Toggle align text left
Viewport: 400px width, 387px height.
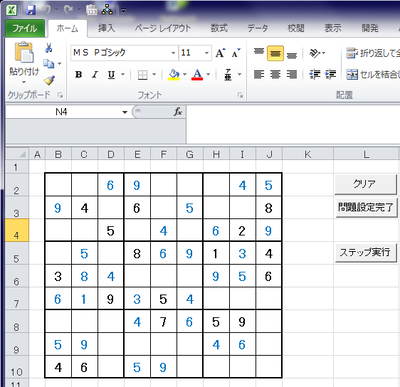tap(259, 74)
